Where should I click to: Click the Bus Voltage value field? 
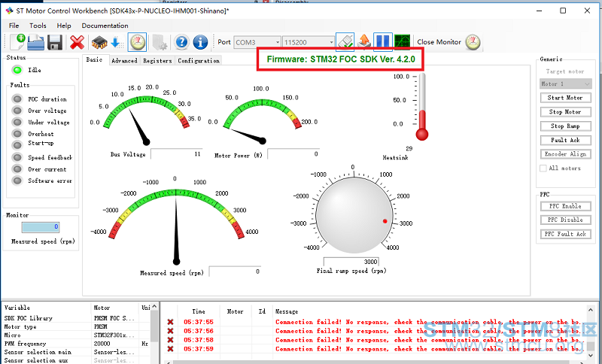[177, 154]
